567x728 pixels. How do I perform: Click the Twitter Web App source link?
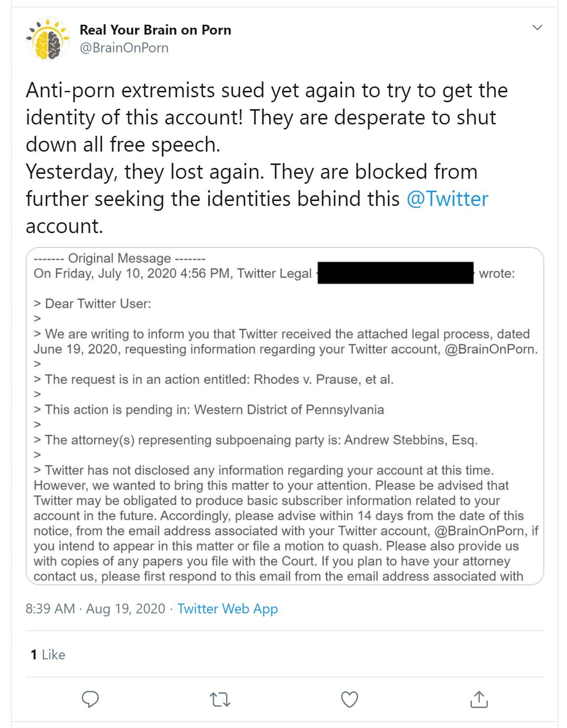[227, 608]
